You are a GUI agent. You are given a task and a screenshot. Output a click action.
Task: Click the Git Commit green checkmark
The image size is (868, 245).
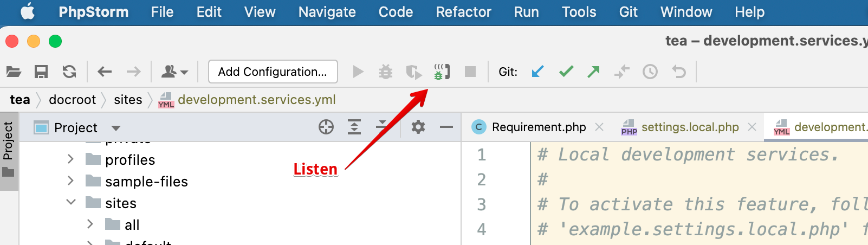(566, 72)
